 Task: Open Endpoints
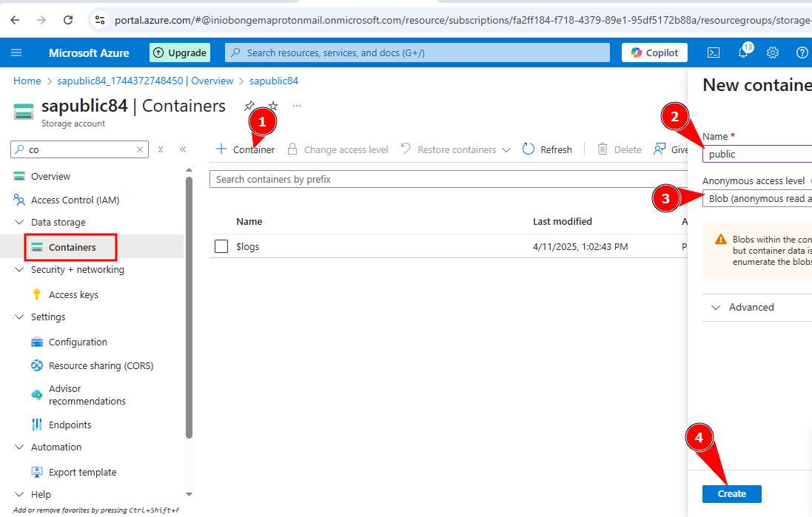[70, 425]
